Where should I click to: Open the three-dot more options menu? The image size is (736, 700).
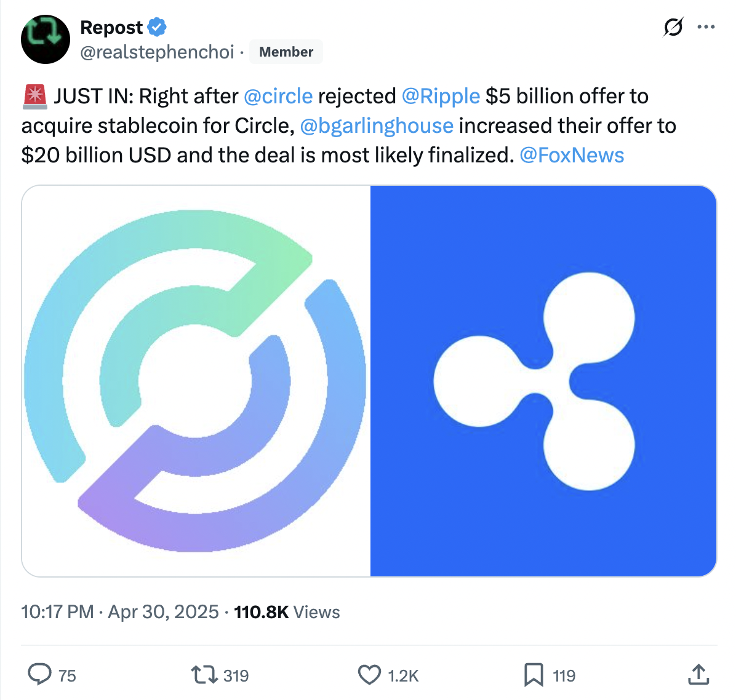tap(706, 27)
